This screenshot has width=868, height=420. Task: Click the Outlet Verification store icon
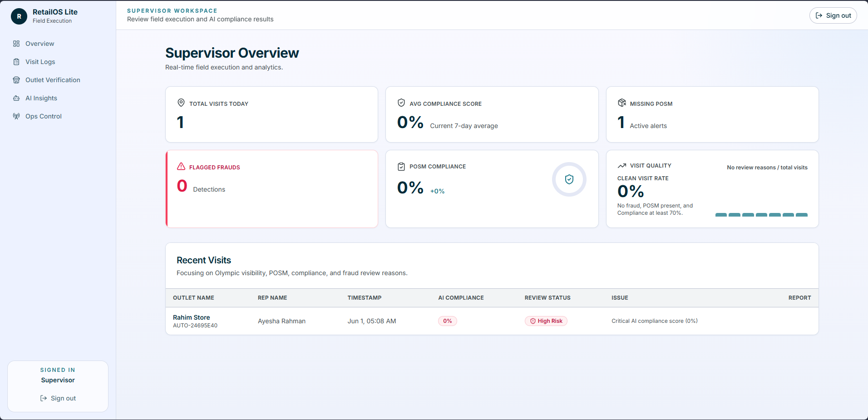click(x=16, y=80)
